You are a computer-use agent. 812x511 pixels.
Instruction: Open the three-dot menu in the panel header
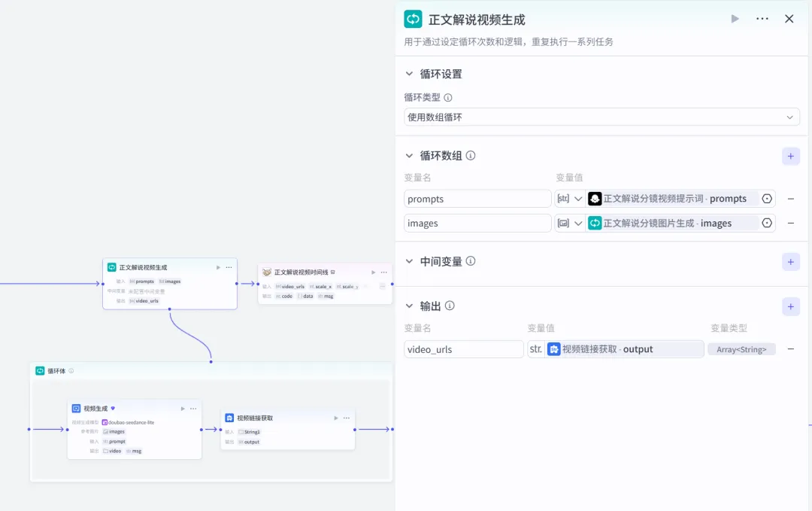762,19
